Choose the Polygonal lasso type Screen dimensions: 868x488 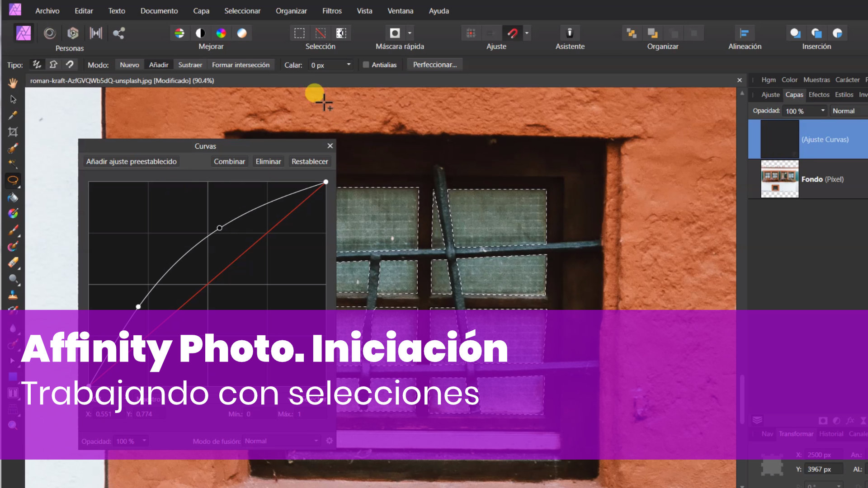click(53, 65)
